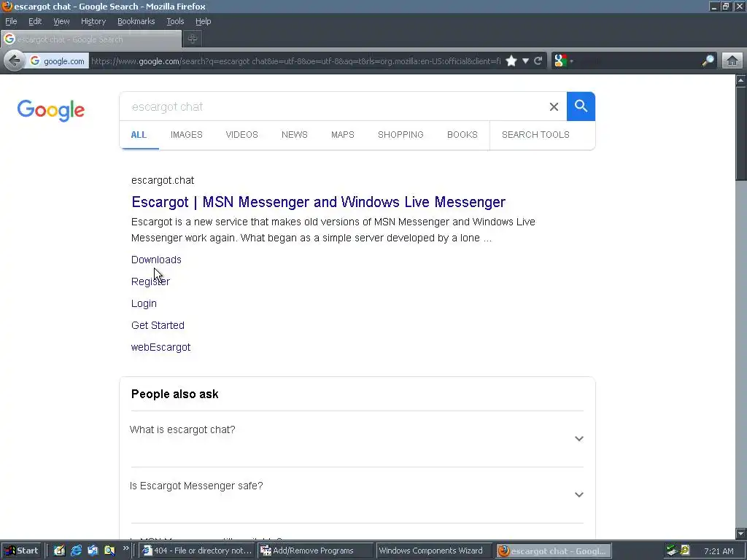Switch to Windows Components Wizard taskbar button
The width and height of the screenshot is (747, 560).
tap(435, 551)
